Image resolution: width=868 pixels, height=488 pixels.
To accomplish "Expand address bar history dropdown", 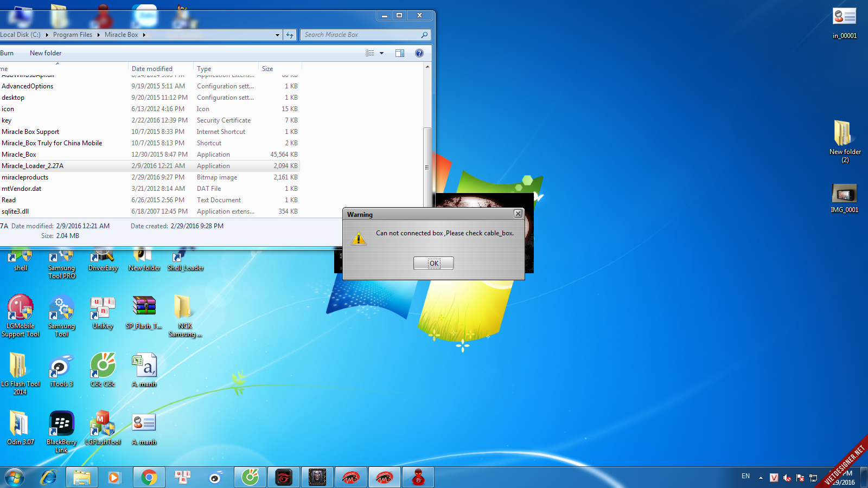I will [277, 35].
